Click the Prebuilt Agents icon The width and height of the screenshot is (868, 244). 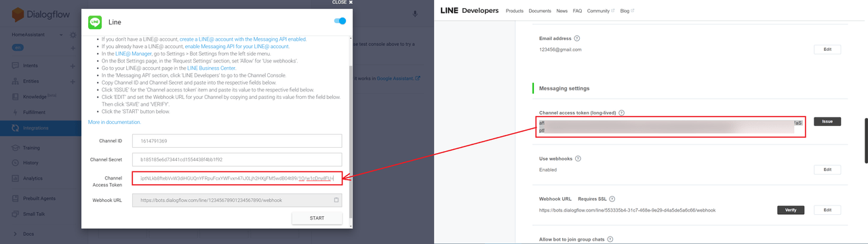[16, 198]
